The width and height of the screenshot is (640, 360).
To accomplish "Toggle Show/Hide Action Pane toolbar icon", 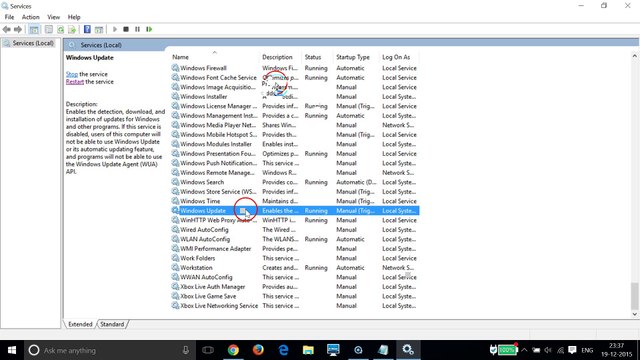I will pos(99,29).
